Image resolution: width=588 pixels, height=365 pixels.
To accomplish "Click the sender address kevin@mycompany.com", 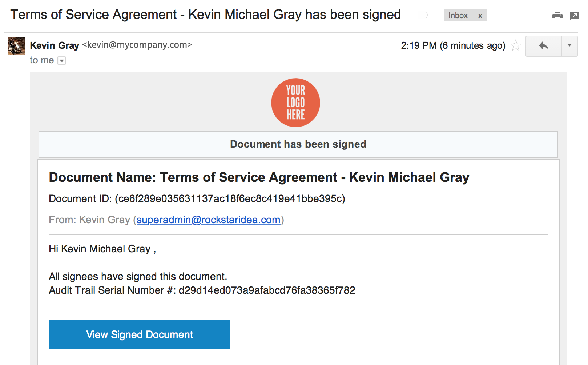I will 137,45.
